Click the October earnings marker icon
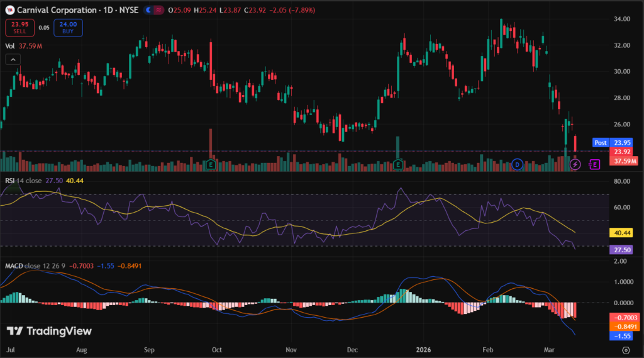The image size is (644, 358). pyautogui.click(x=211, y=165)
